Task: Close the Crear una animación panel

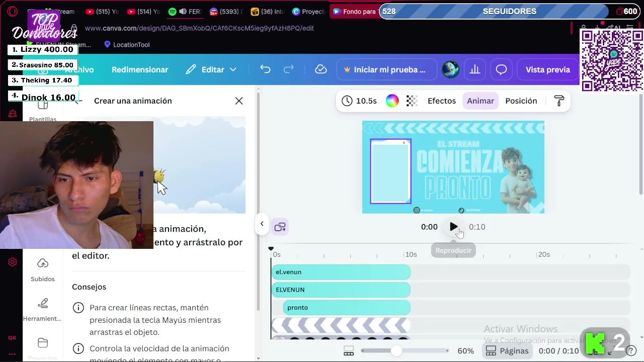Action: [239, 101]
